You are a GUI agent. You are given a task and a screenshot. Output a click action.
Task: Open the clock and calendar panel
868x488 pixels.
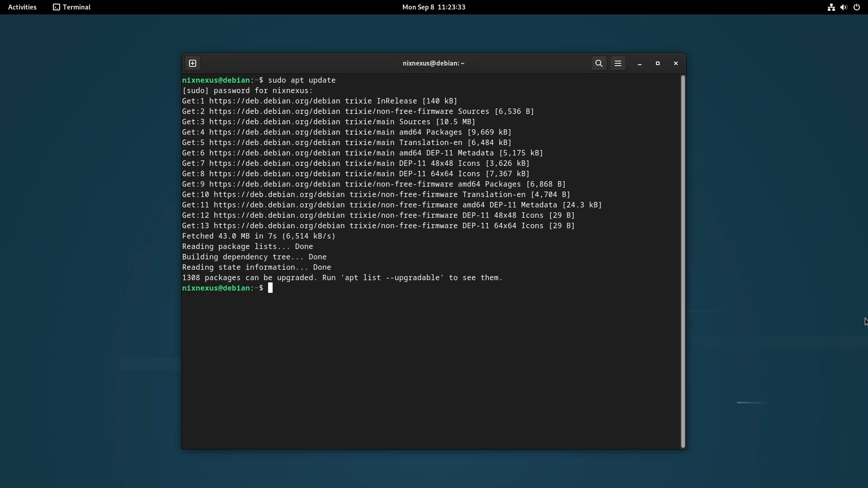pyautogui.click(x=434, y=7)
